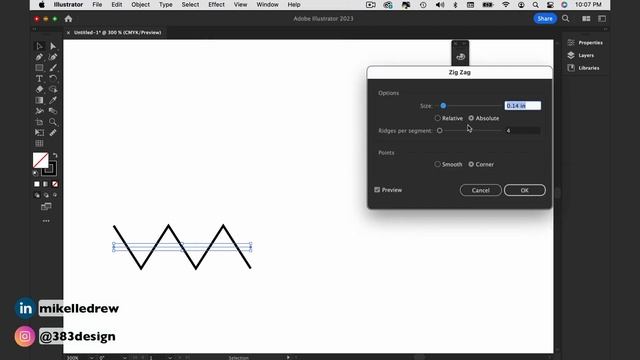Screen dimensions: 640x360
Task: Select the Gradient tool
Action: tap(39, 100)
